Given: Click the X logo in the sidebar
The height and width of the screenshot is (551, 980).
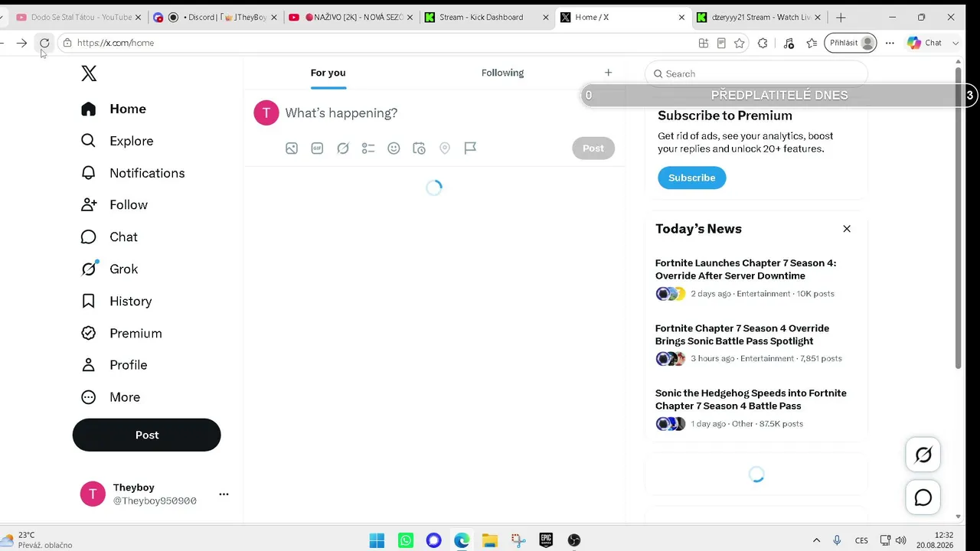Looking at the screenshot, I should [x=89, y=73].
